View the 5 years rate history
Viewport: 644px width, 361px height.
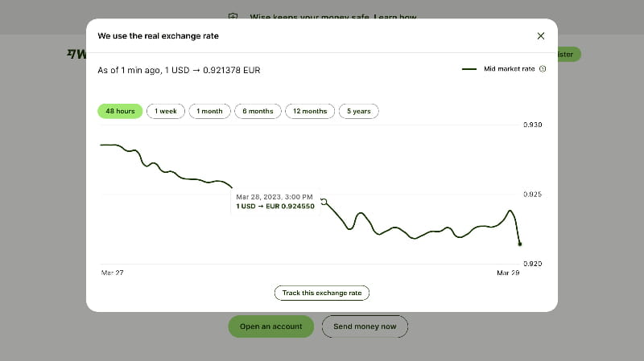(358, 111)
